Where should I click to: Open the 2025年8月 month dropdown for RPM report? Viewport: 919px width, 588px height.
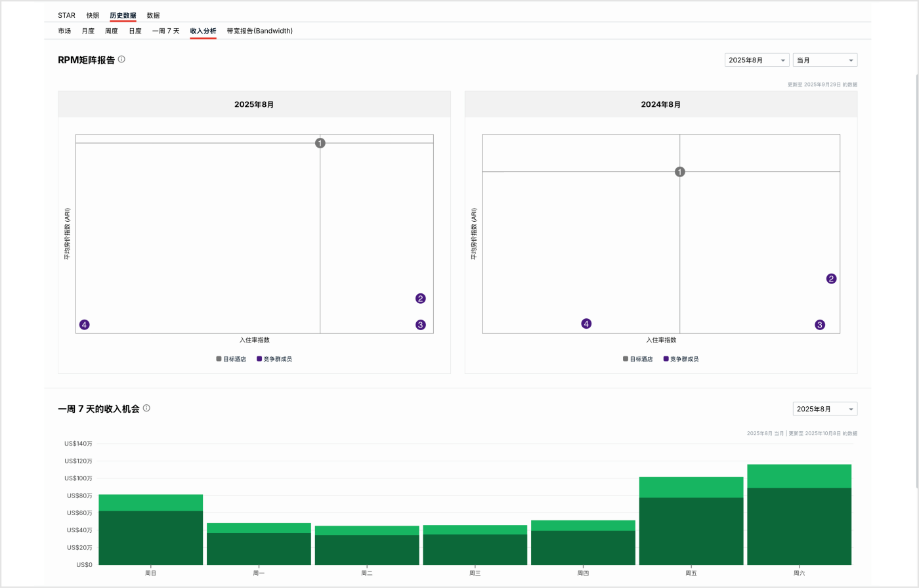tap(757, 60)
